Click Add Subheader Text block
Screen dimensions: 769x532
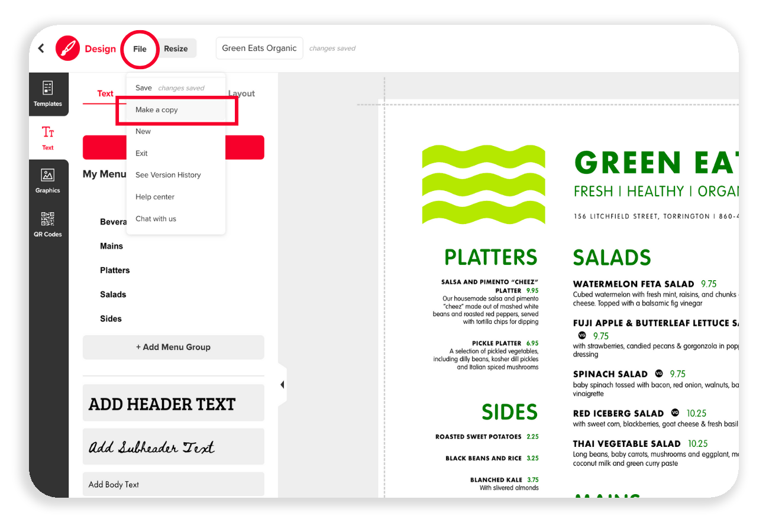pos(173,447)
